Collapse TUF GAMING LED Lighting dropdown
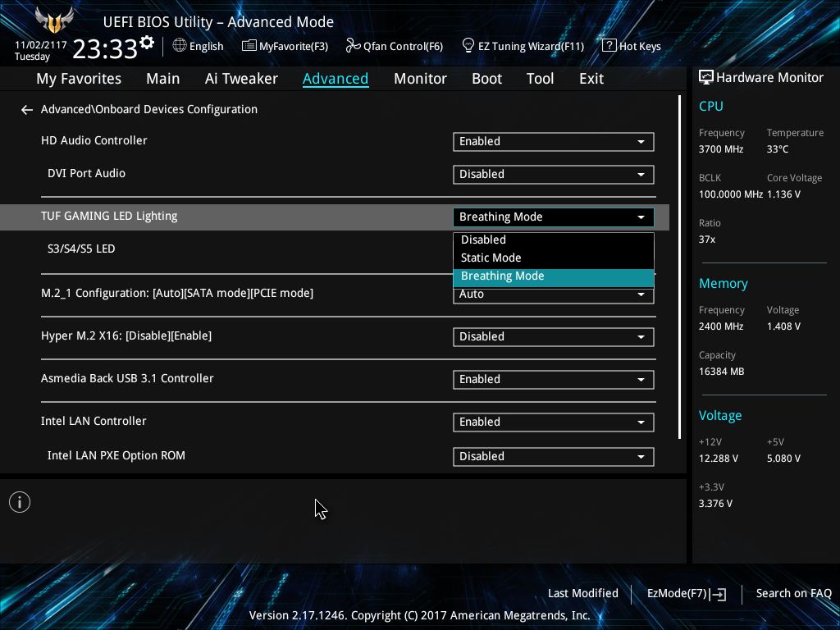 click(554, 217)
